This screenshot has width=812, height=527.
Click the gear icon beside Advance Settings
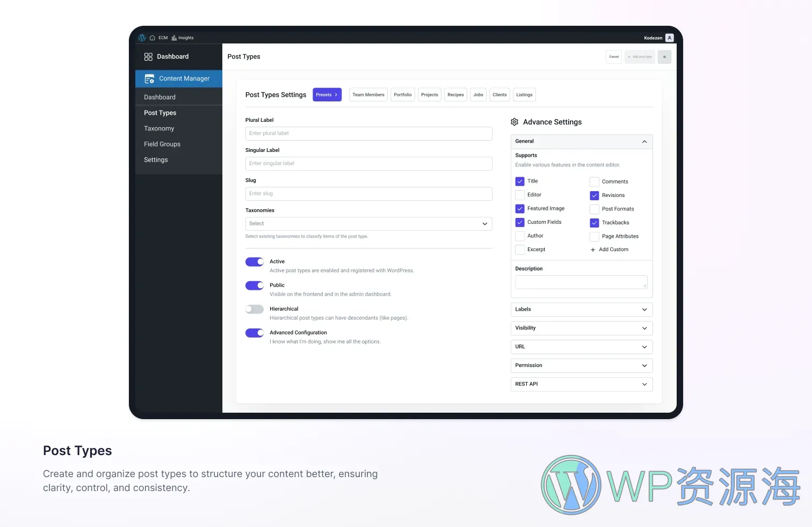pos(514,122)
